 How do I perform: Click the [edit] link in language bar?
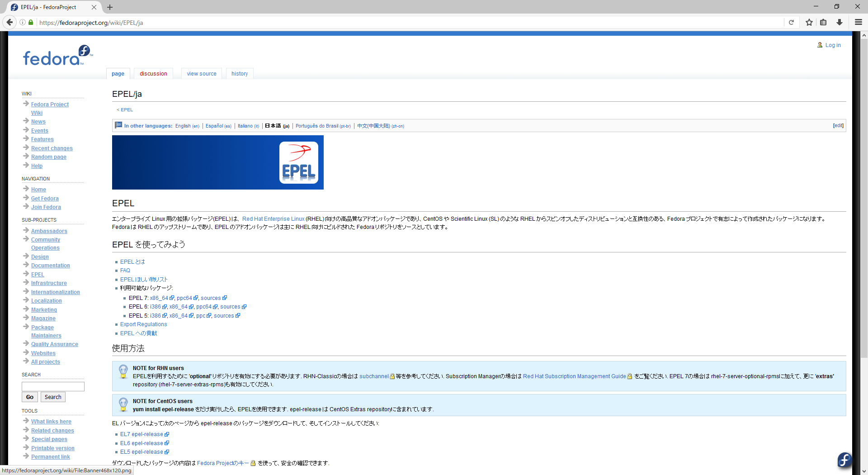838,126
